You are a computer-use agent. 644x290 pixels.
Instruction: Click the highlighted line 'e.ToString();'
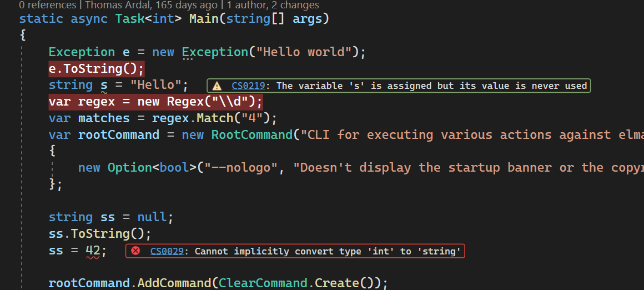(97, 68)
